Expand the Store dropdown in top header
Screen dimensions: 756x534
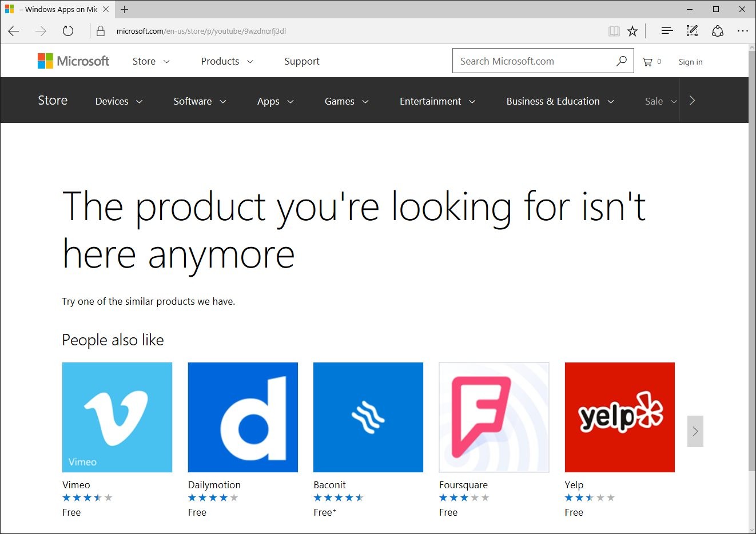151,61
